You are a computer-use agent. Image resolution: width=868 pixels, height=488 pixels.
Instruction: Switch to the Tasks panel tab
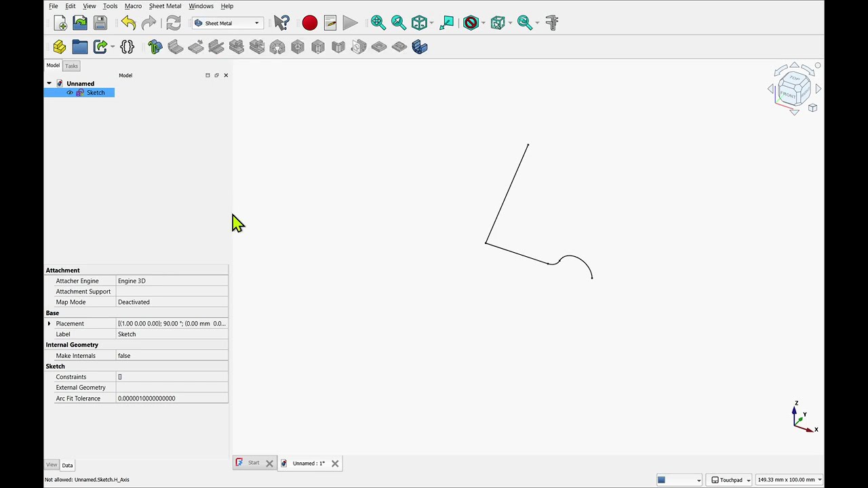point(71,66)
